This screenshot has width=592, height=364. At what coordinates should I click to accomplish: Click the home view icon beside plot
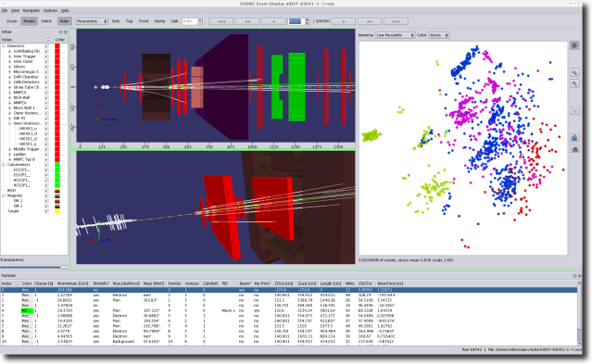pyautogui.click(x=574, y=138)
